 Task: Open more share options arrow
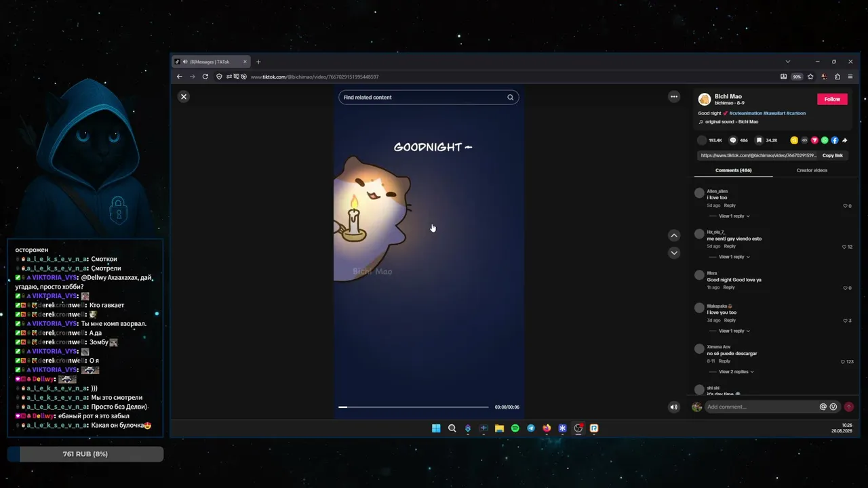pyautogui.click(x=845, y=140)
